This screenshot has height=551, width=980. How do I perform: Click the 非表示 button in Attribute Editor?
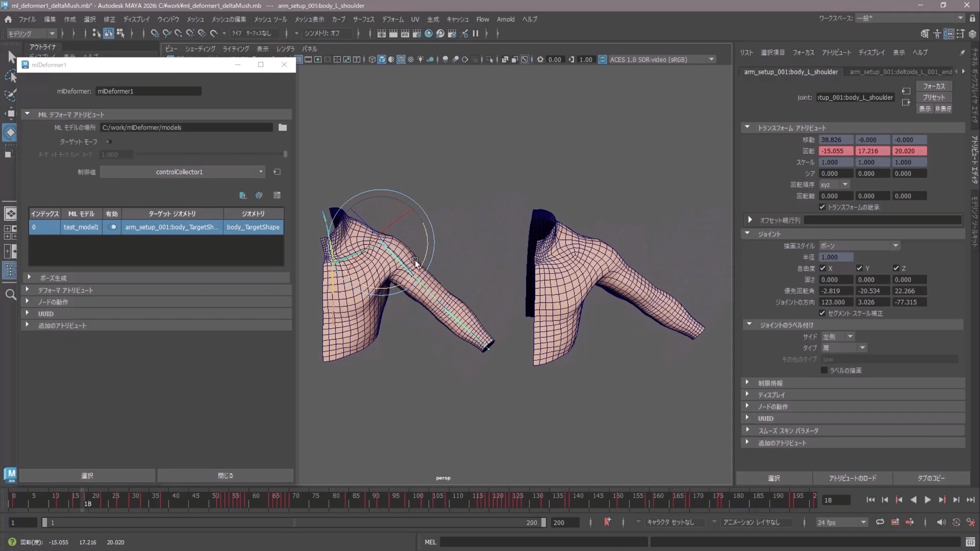(x=943, y=109)
